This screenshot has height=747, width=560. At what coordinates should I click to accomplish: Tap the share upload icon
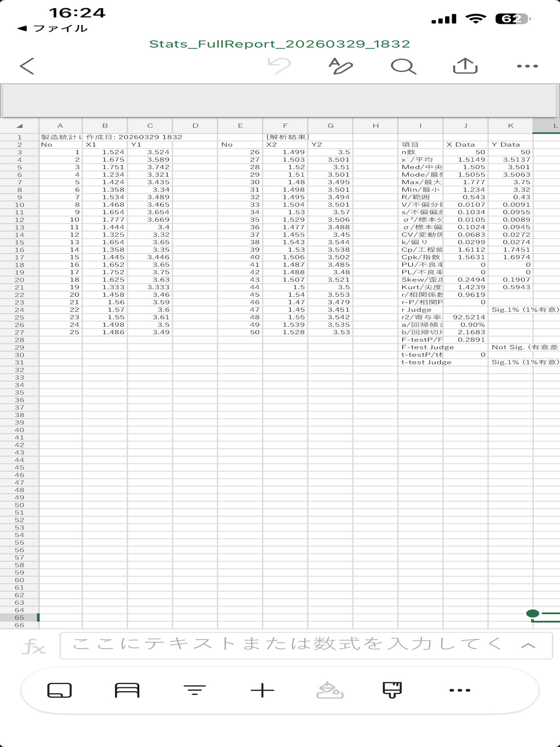pyautogui.click(x=465, y=66)
